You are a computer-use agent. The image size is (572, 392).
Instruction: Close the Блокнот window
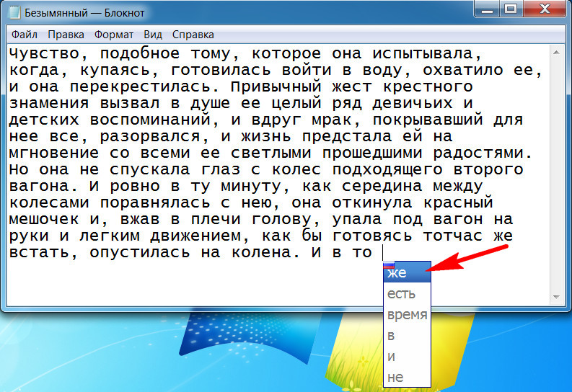(545, 9)
